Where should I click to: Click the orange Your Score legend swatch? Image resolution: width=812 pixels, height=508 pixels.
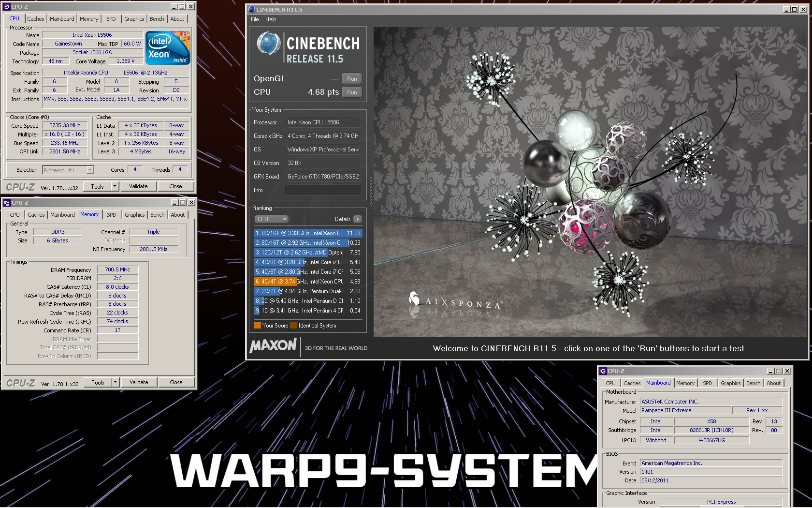pos(257,326)
